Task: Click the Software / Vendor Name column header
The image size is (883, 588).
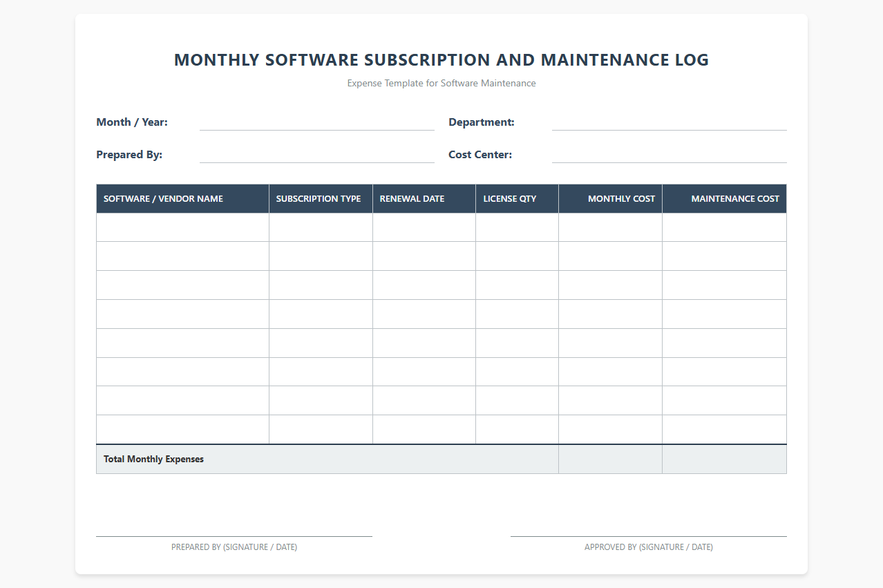Action: pyautogui.click(x=182, y=198)
